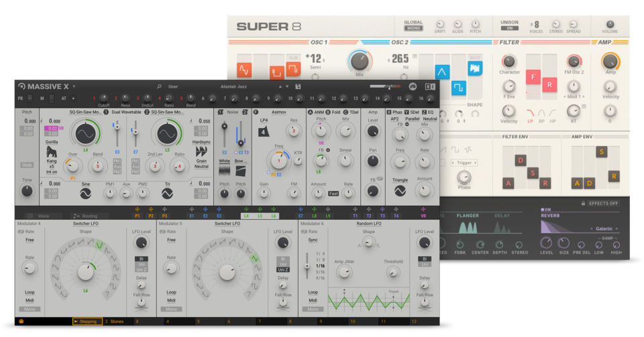This screenshot has width=644, height=337.
Task: Click the preset search magnifier icon
Action: (159, 86)
